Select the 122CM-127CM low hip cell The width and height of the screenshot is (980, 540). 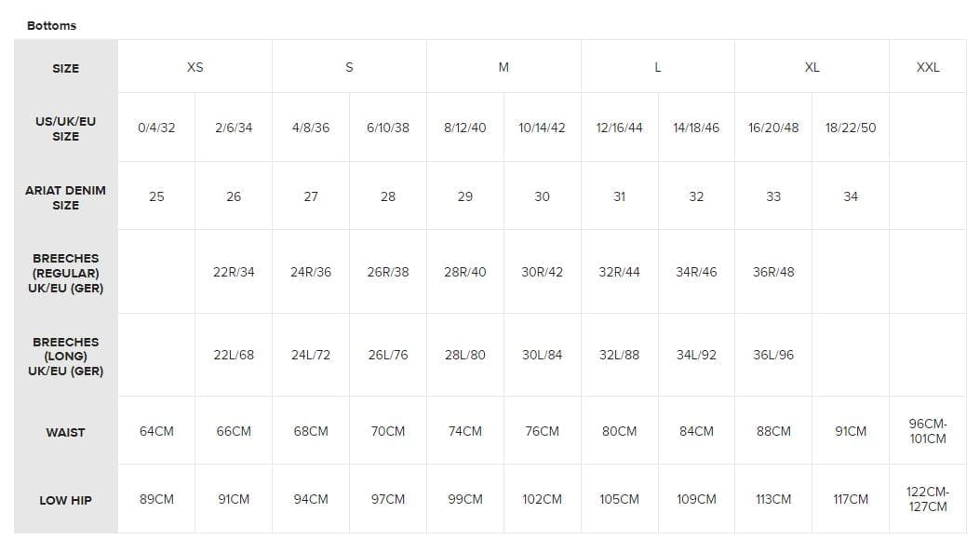[x=928, y=499]
